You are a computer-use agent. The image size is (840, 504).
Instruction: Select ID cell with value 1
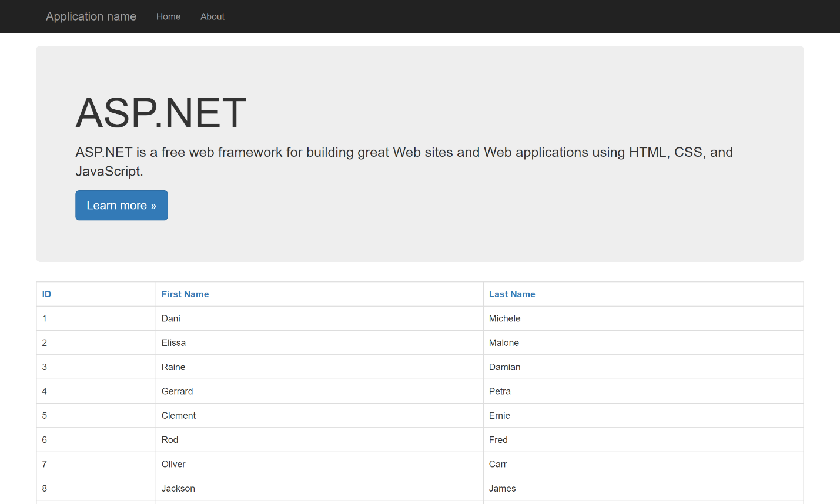(x=96, y=318)
